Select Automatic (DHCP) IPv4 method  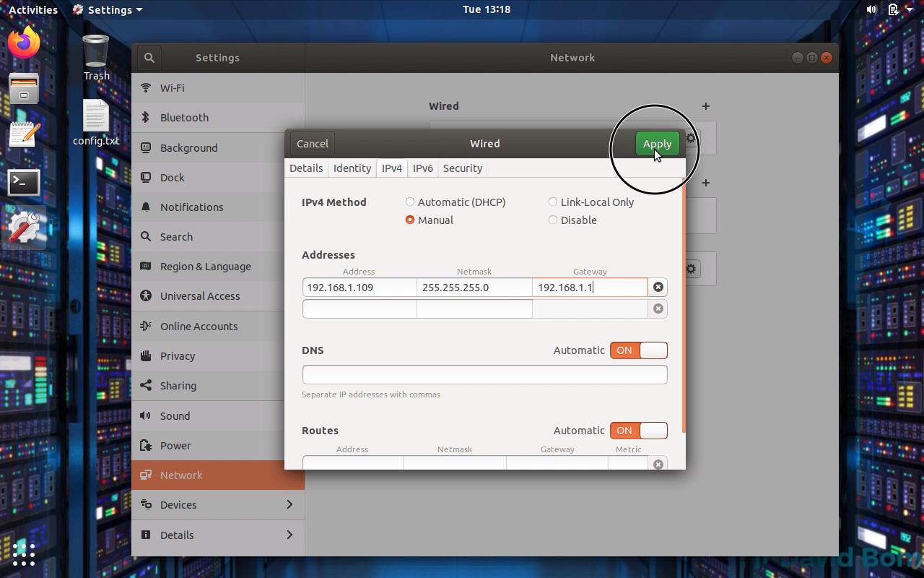(x=410, y=202)
